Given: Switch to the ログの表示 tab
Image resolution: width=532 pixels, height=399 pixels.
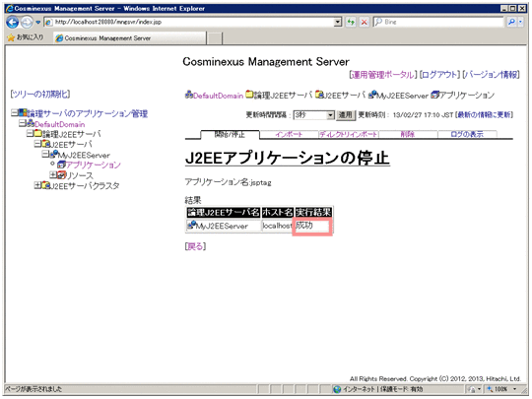Looking at the screenshot, I should (467, 134).
